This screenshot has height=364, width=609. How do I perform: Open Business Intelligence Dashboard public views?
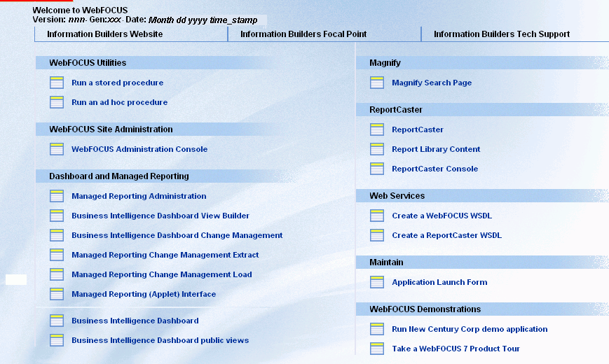coord(160,340)
